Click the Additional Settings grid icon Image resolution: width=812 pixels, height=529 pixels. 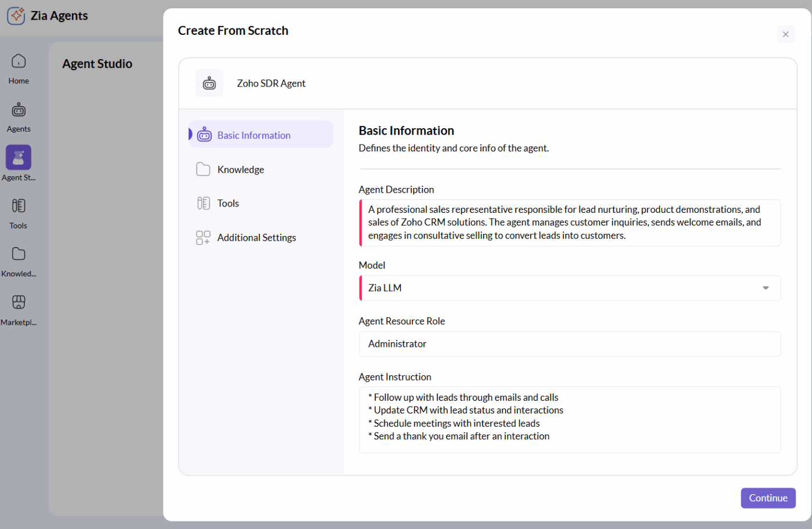click(203, 237)
